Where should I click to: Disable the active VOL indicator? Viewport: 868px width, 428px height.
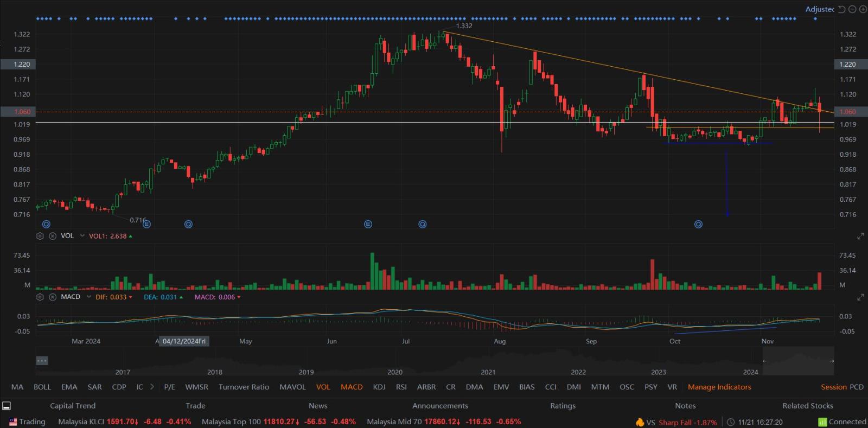point(323,387)
